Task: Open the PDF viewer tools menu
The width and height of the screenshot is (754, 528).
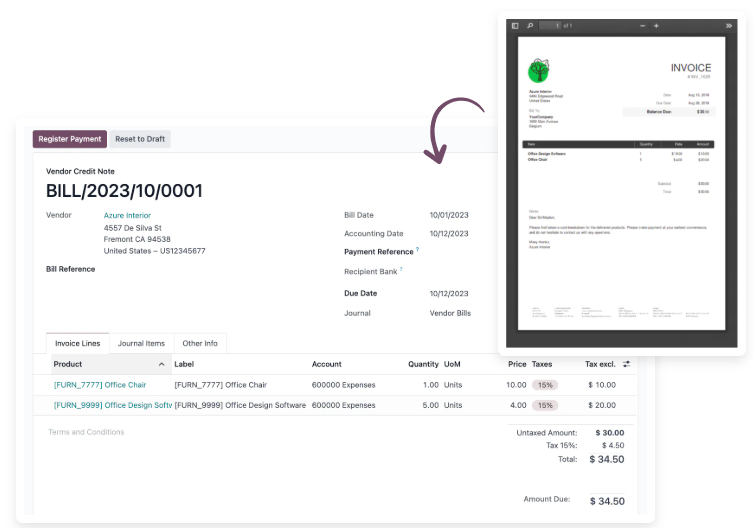Action: tap(728, 25)
